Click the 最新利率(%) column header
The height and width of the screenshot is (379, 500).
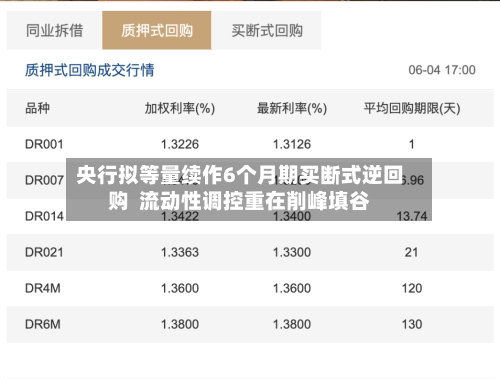pos(292,108)
